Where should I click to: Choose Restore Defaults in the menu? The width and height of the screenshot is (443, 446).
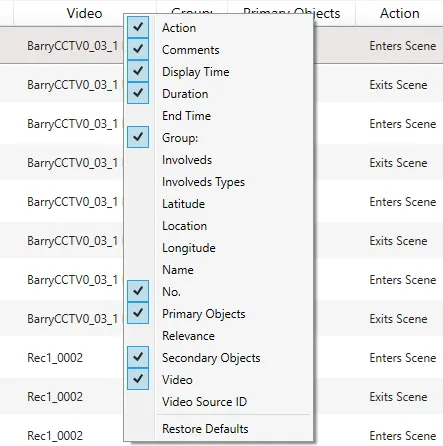[x=205, y=428]
